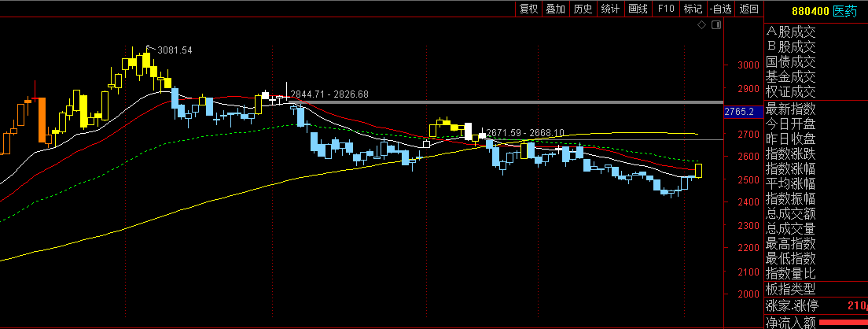868x329 pixels.
Task: Click the 复权 adjustment button
Action: tap(528, 9)
